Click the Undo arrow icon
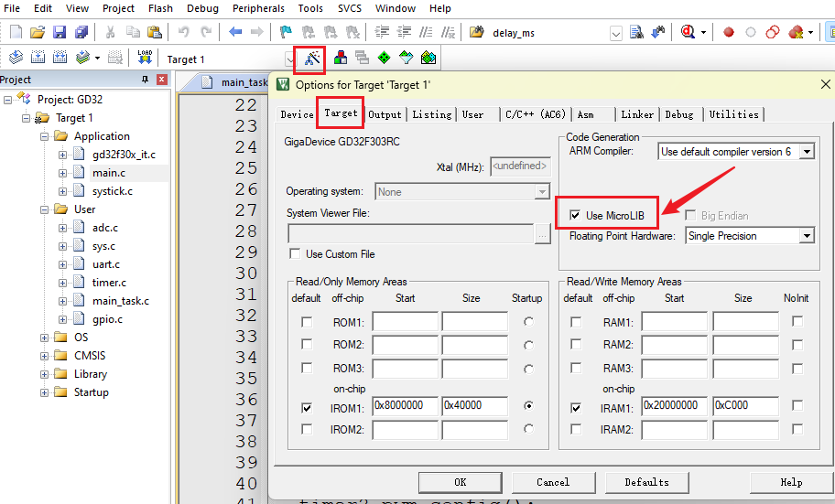The image size is (835, 504). 184,32
